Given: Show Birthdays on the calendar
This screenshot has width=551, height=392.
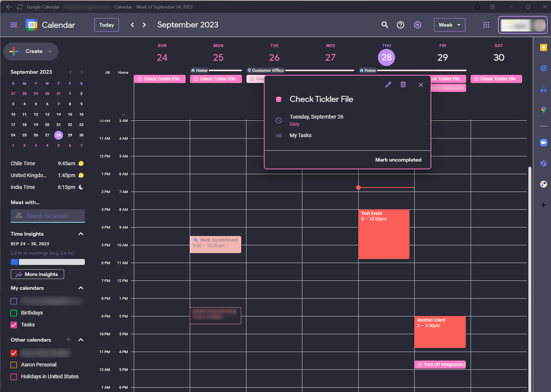Looking at the screenshot, I should tap(14, 313).
